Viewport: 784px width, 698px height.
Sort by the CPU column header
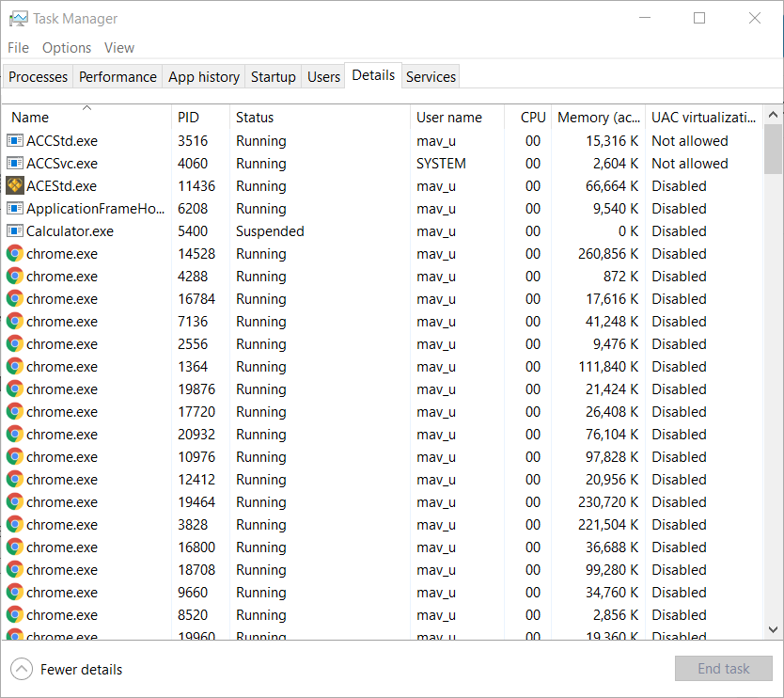pyautogui.click(x=528, y=117)
